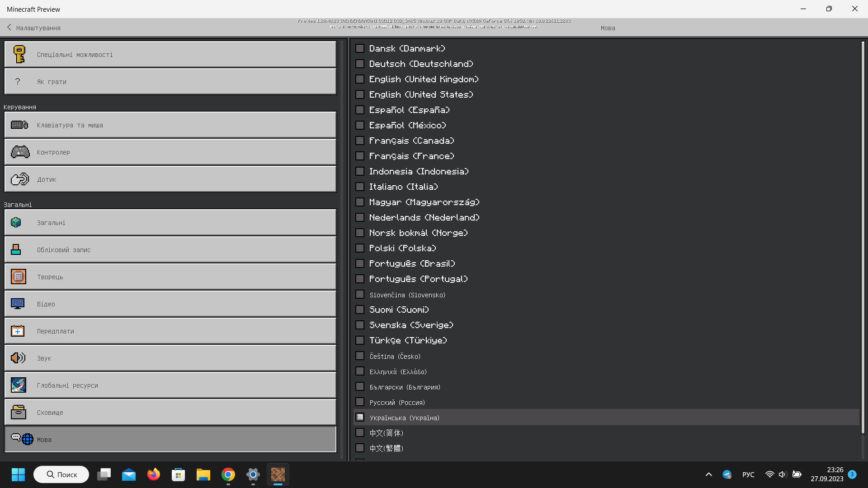Switch to Контролер settings

pyautogui.click(x=170, y=152)
